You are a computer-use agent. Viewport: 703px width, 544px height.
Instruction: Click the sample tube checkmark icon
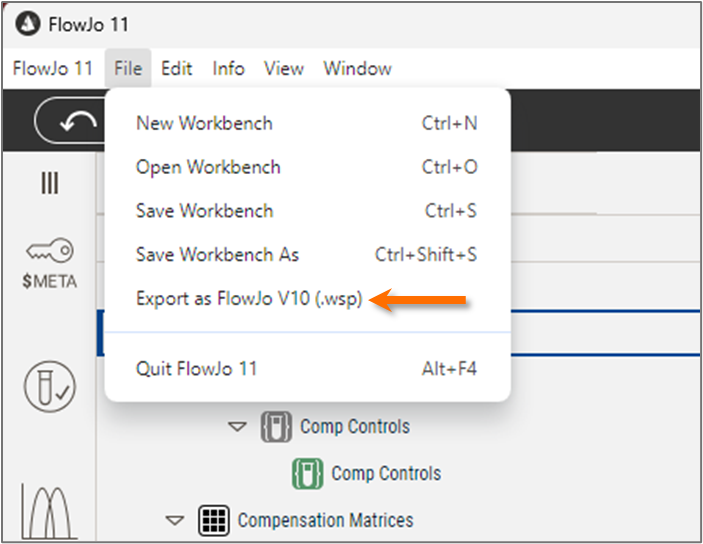tap(49, 386)
